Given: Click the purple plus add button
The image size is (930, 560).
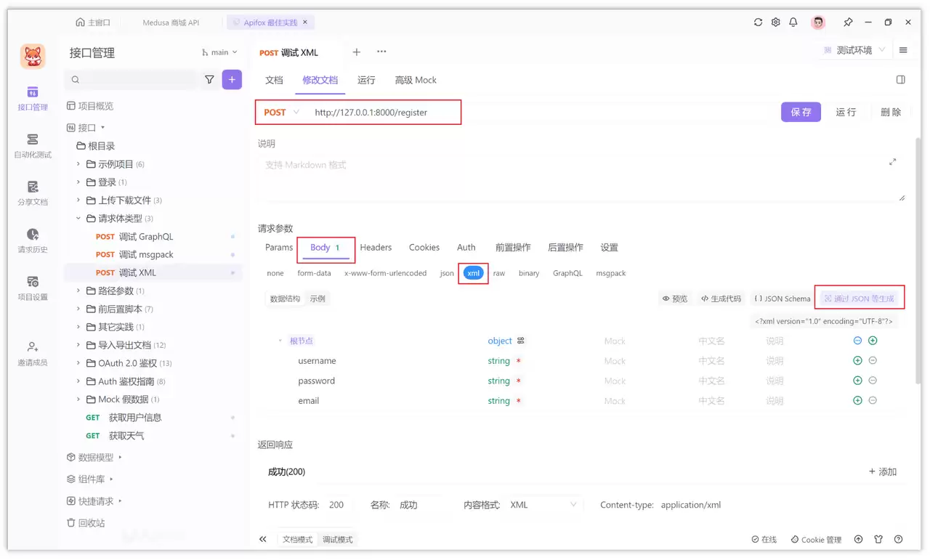Looking at the screenshot, I should (232, 79).
